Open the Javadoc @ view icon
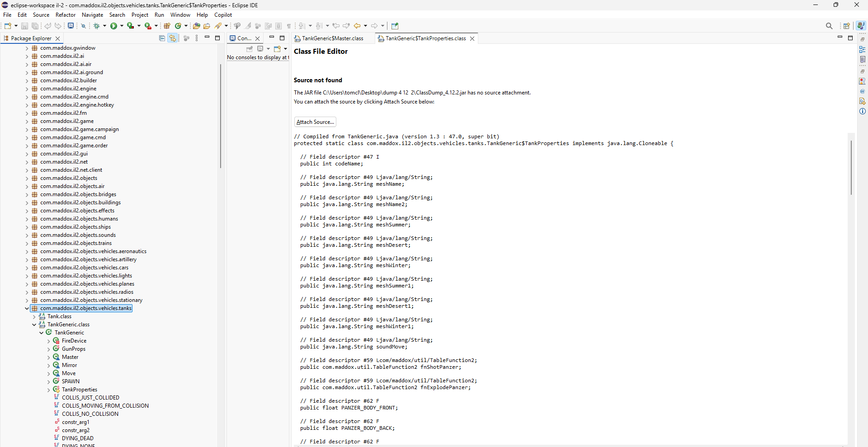Screen dimensions: 868x447 [862, 91]
